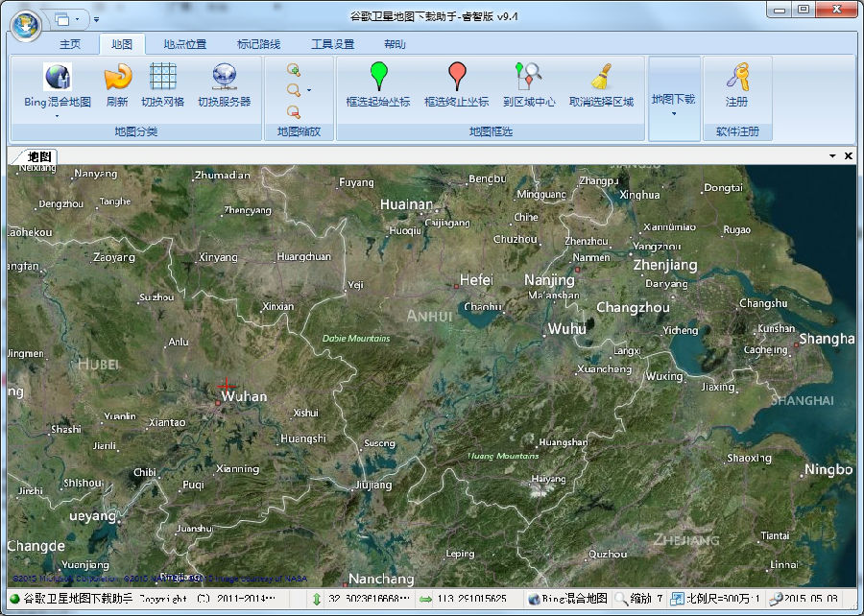864x616 pixels.
Task: Expand the zoom level dropdown arrow
Action: point(309,90)
